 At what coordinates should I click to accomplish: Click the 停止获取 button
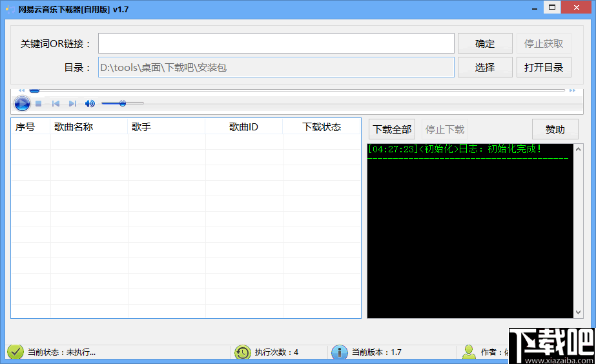[544, 43]
